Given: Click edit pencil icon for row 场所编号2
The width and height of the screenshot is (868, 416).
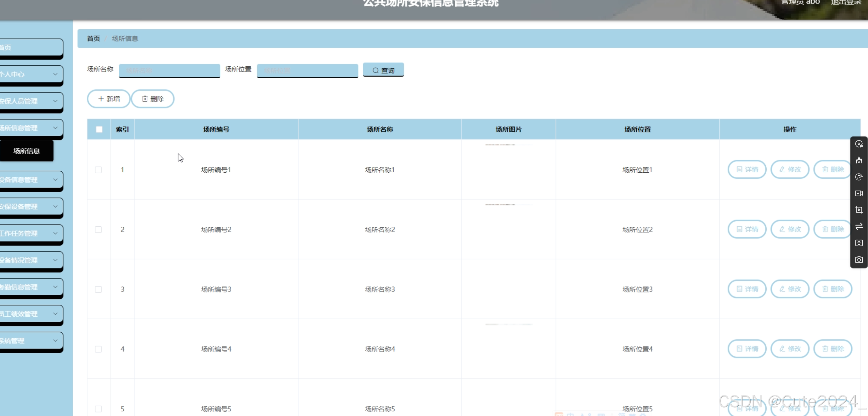Looking at the screenshot, I should [x=782, y=229].
